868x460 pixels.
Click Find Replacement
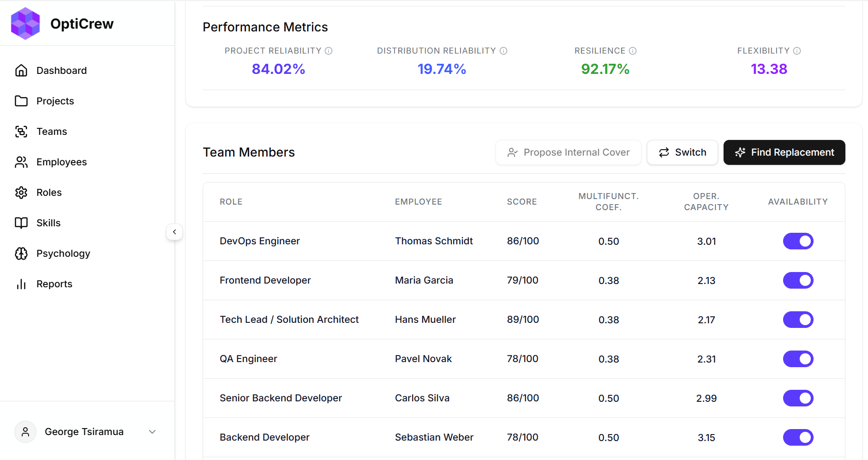click(784, 152)
